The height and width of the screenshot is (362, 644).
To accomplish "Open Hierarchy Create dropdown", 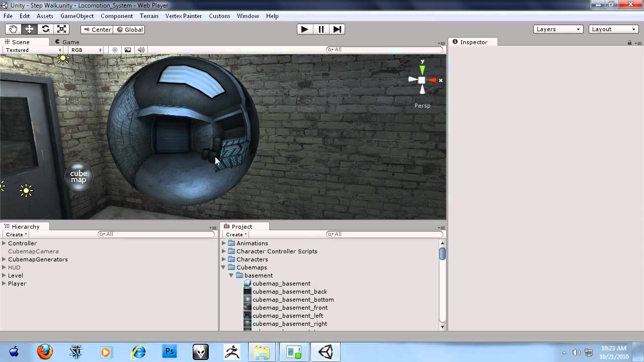I will pyautogui.click(x=16, y=235).
